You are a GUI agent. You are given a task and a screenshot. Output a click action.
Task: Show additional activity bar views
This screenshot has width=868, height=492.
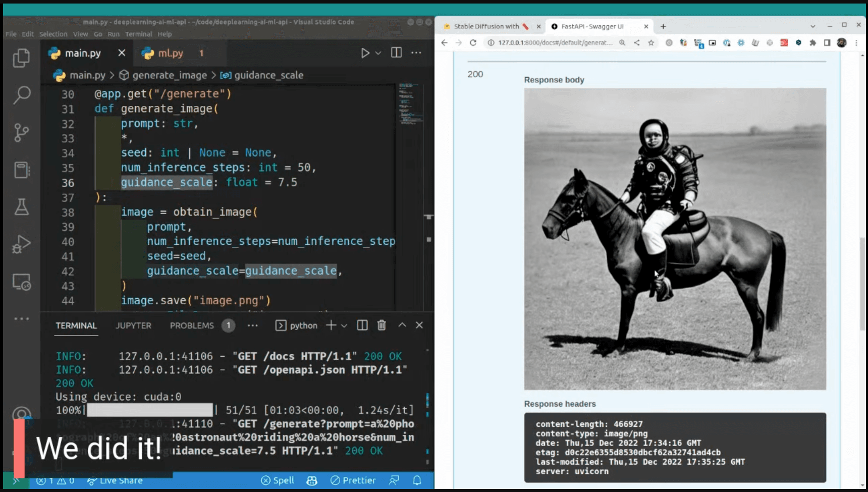pyautogui.click(x=21, y=319)
